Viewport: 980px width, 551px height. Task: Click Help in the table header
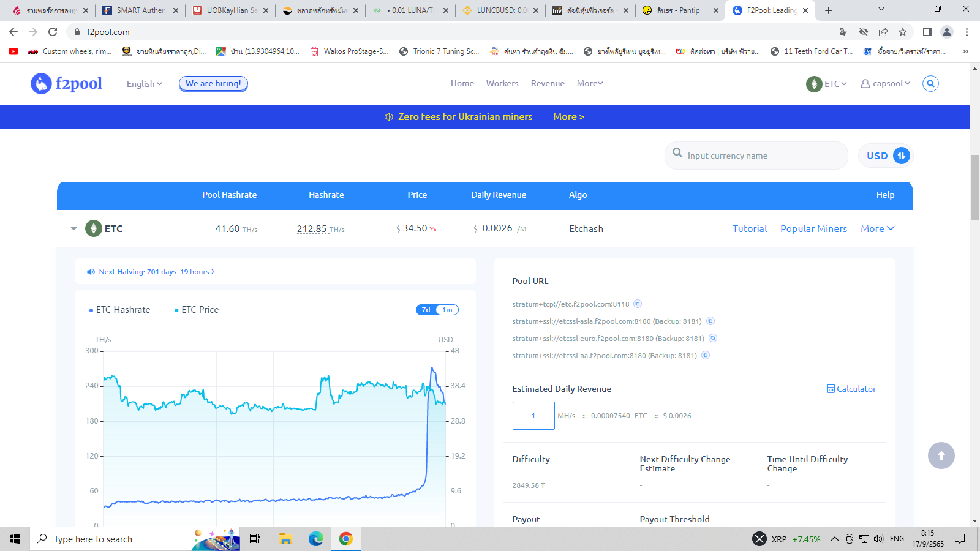click(885, 195)
